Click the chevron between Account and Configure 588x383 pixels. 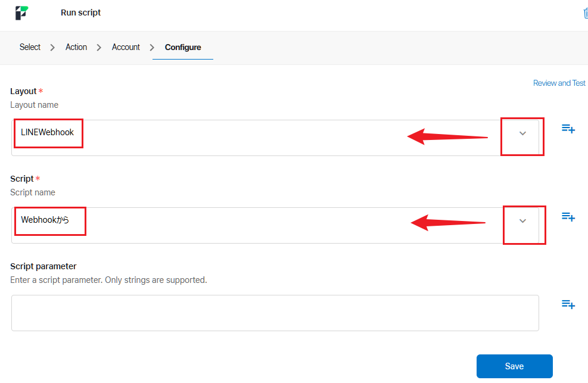point(151,46)
